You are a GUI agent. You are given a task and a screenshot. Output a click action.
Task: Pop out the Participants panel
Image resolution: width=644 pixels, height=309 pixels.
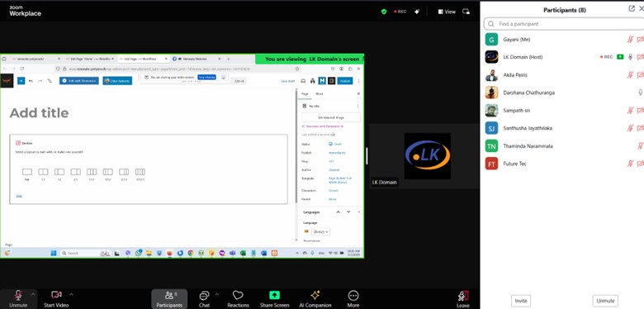632,9
